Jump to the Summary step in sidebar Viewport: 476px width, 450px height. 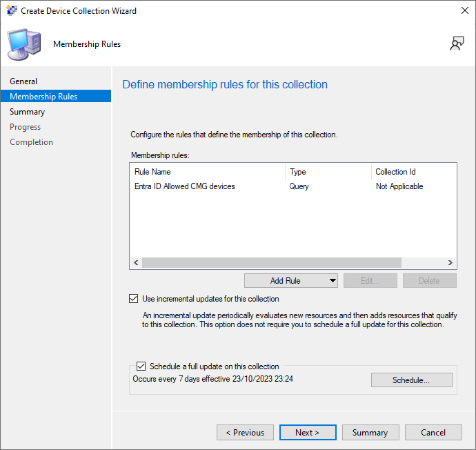(x=27, y=112)
